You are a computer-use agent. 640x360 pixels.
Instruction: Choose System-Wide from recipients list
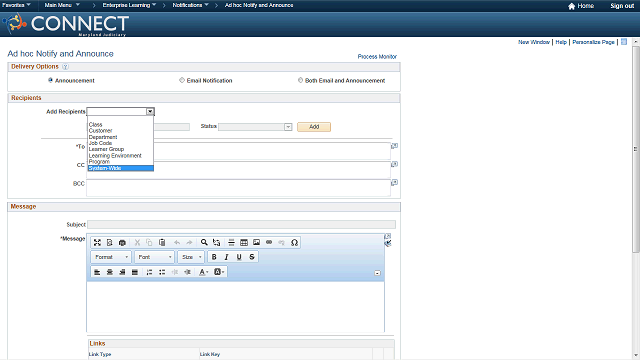pyautogui.click(x=121, y=168)
